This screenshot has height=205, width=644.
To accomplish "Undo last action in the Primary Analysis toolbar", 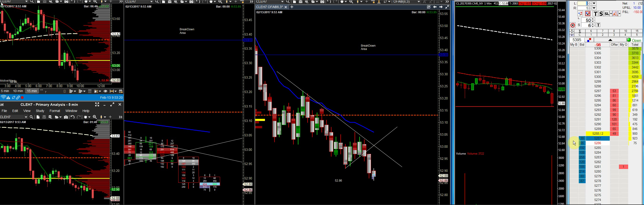I will 73,117.
